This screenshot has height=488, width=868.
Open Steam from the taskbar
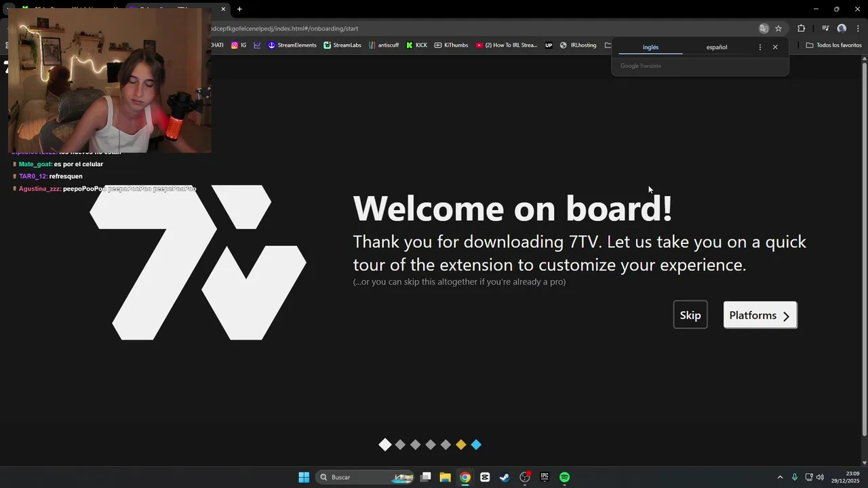tap(505, 477)
